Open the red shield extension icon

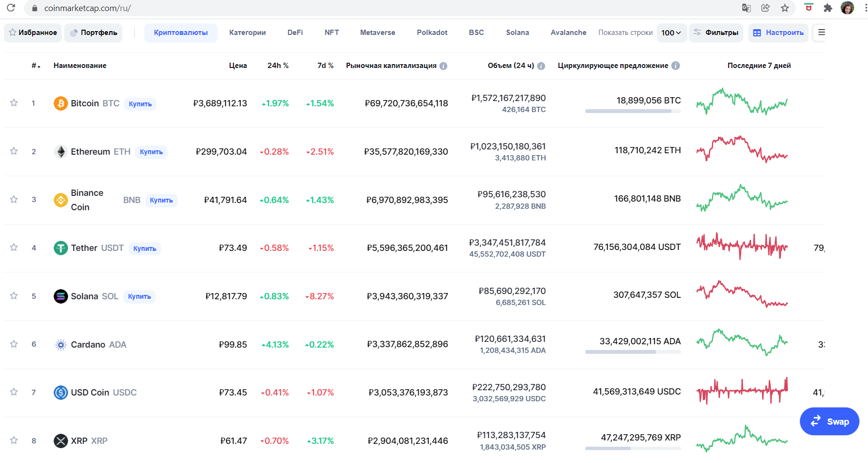[809, 8]
